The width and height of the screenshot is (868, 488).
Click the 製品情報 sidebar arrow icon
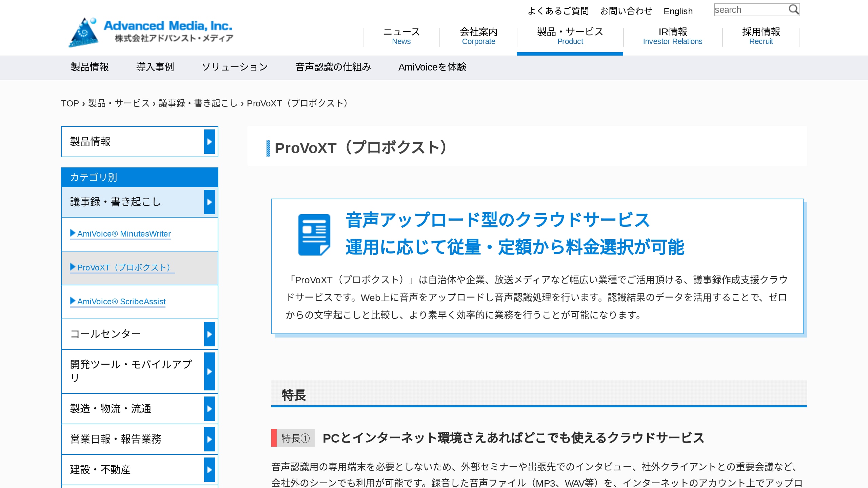[x=210, y=142]
